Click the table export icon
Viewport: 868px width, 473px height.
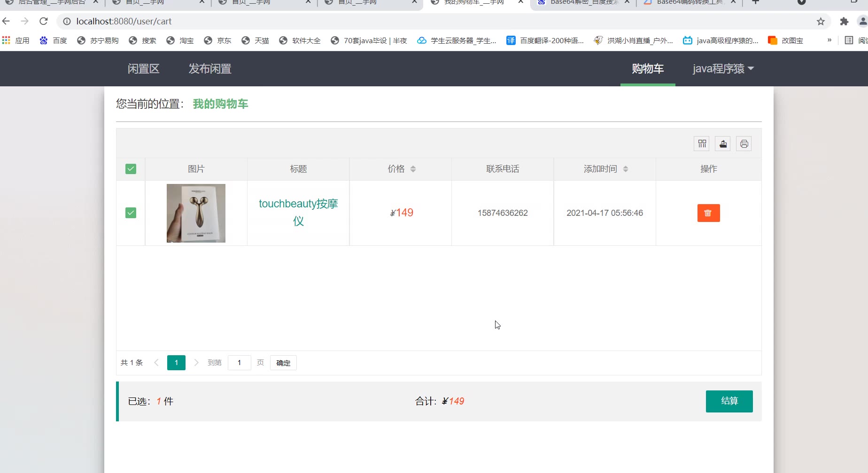click(x=723, y=144)
